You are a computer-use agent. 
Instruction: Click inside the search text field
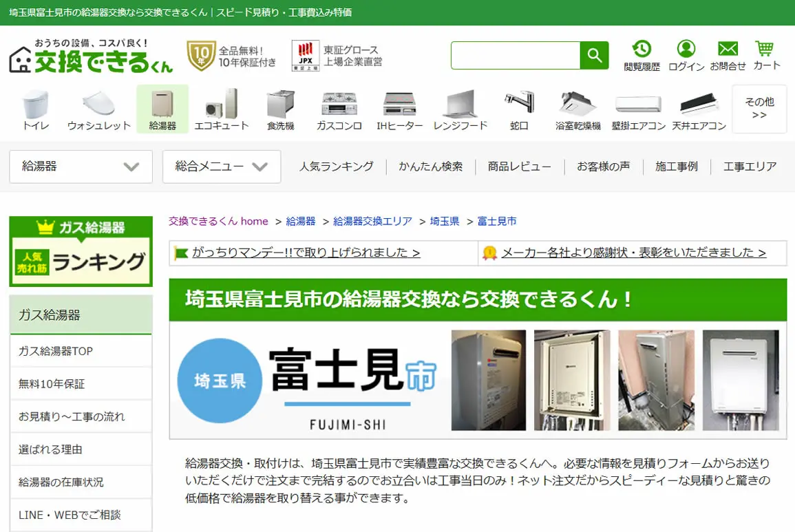[515, 55]
